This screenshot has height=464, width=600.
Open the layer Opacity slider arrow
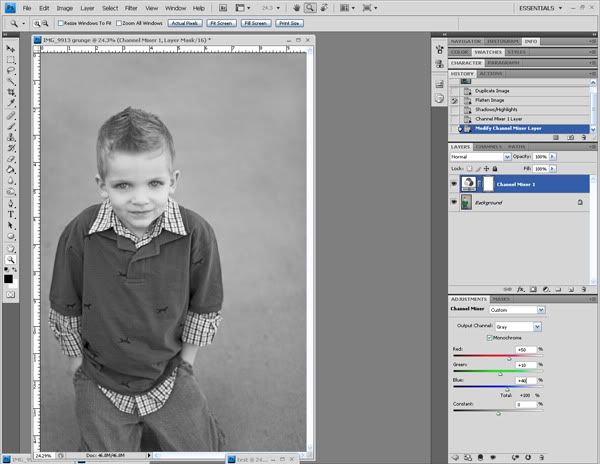552,156
